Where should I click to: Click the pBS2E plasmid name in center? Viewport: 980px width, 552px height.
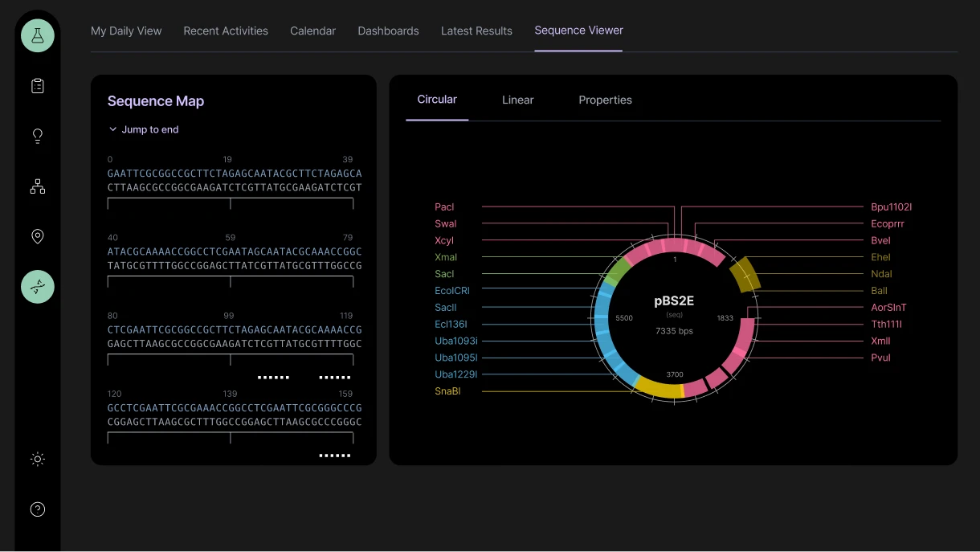674,301
